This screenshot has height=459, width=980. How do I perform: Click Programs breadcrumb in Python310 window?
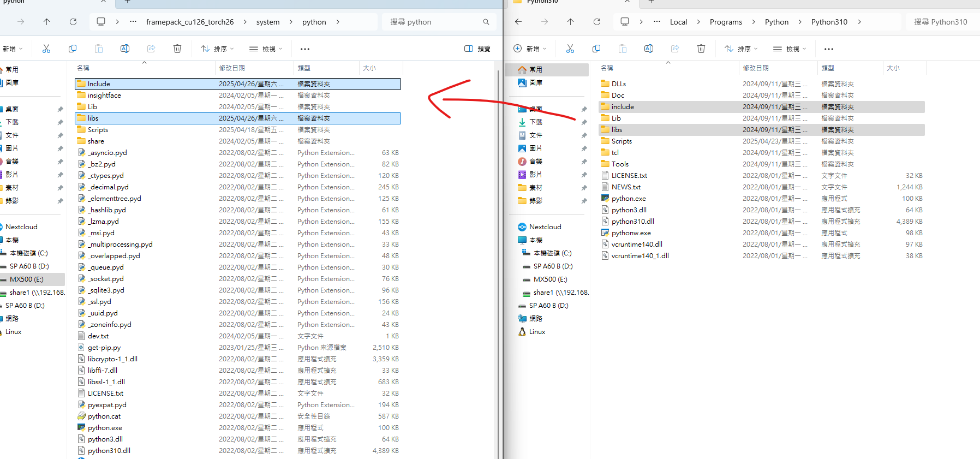(726, 22)
